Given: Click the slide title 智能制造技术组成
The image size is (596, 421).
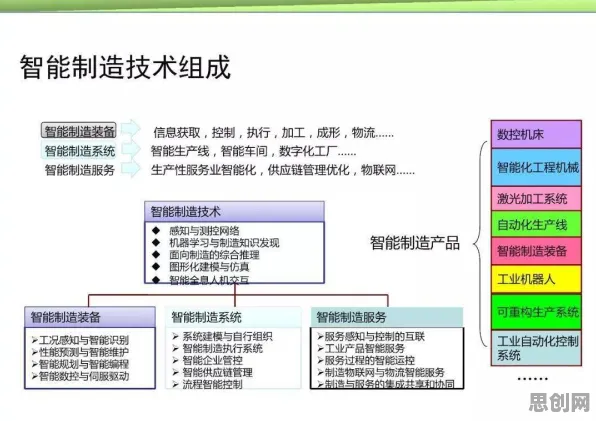Looking at the screenshot, I should pos(125,67).
